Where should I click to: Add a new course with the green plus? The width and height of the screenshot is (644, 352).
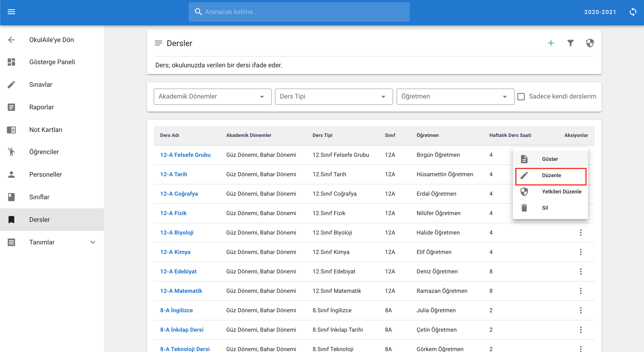551,43
